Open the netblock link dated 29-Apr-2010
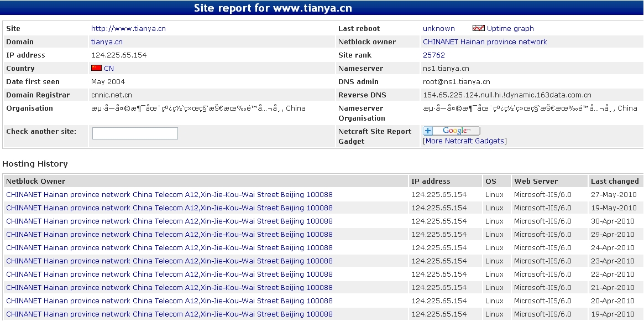644x321 pixels. click(x=169, y=235)
